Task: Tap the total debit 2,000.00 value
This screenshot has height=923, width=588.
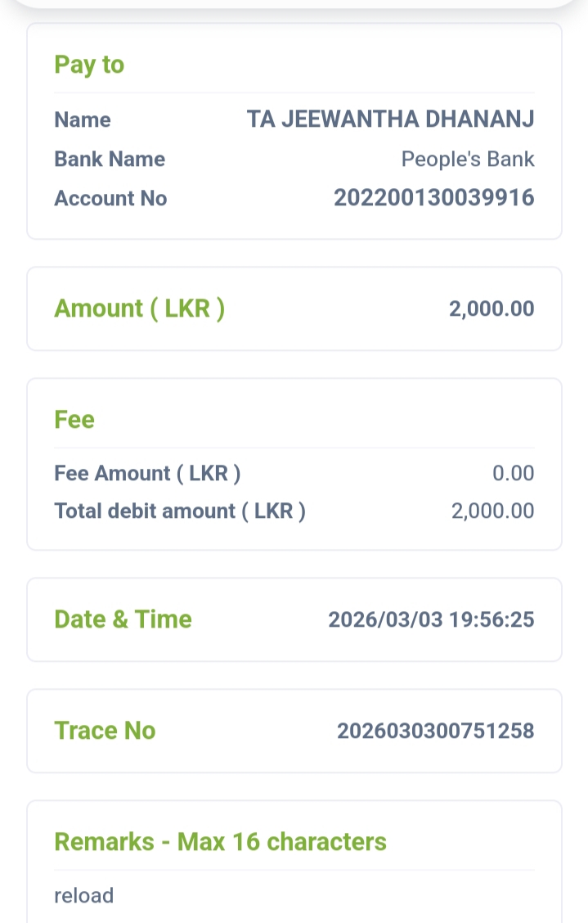Action: pos(492,511)
